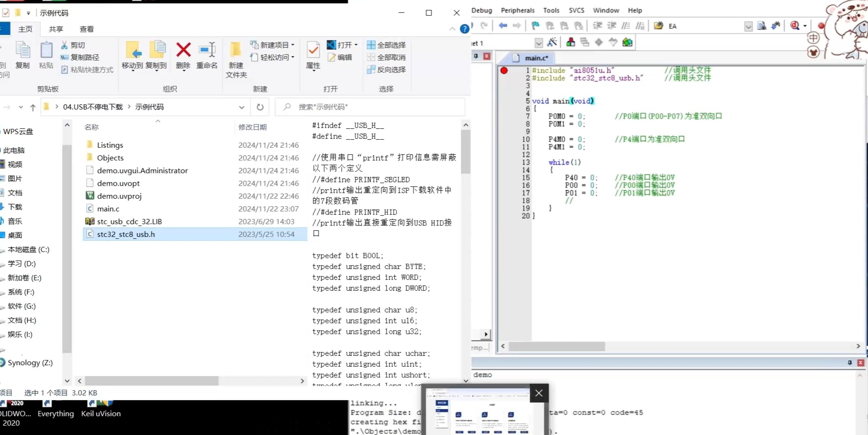Click Keil manage run-time environment diamond icon
Screen dimensions: 868x435
(599, 42)
